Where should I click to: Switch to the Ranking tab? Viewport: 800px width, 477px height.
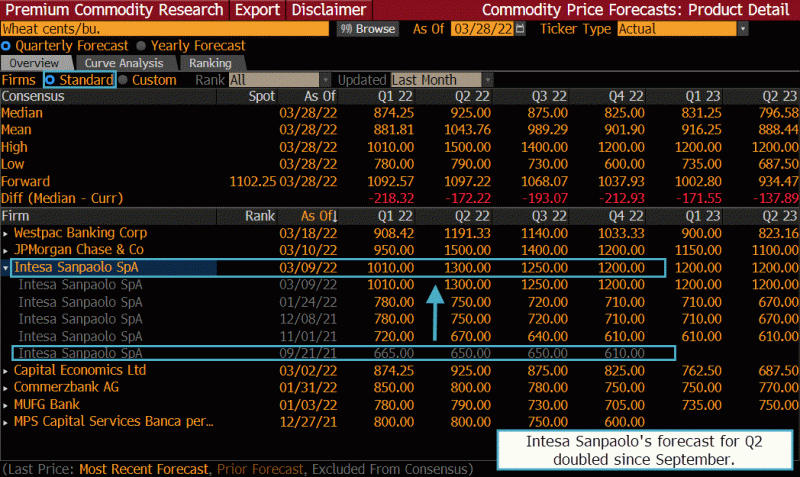[x=209, y=63]
